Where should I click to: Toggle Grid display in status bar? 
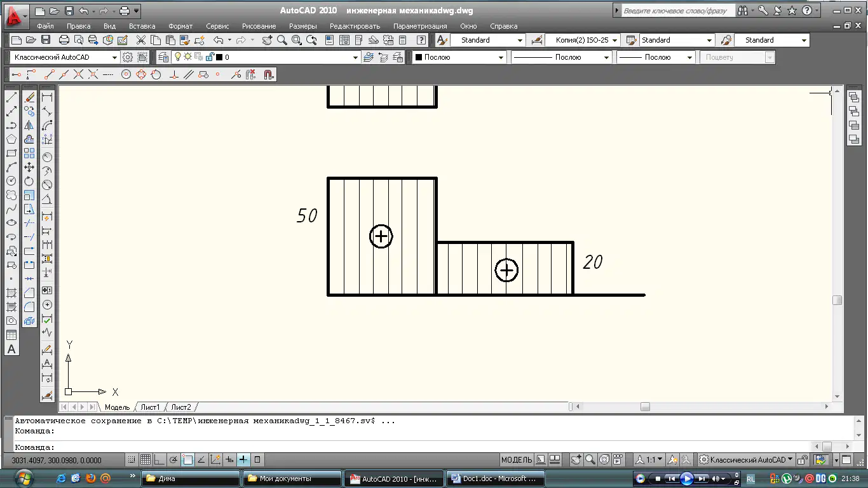click(145, 460)
